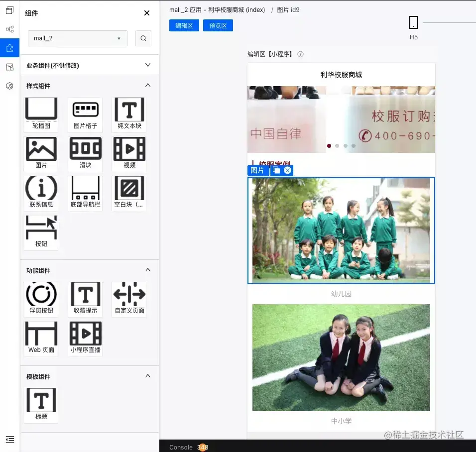Click the 图片 id9 breadcrumb
The height and width of the screenshot is (452, 476).
288,10
